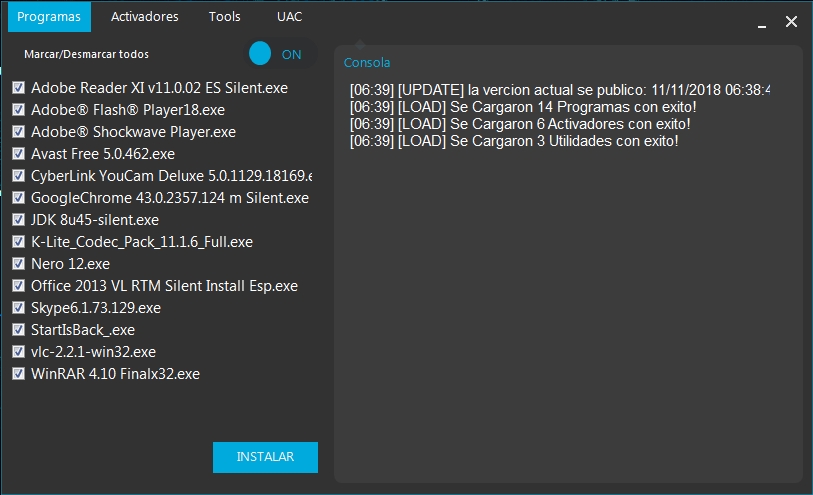Switch to the UAC tab

(289, 17)
